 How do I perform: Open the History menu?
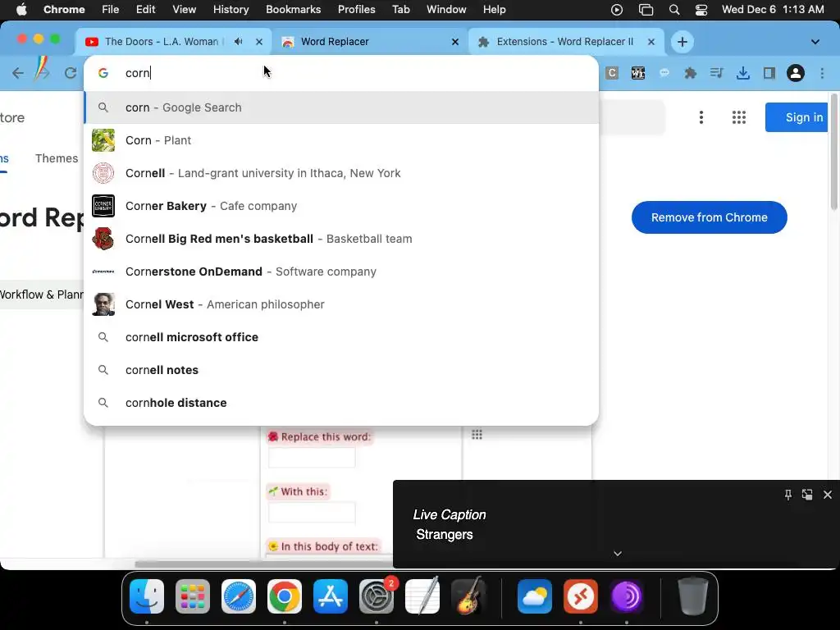231,10
